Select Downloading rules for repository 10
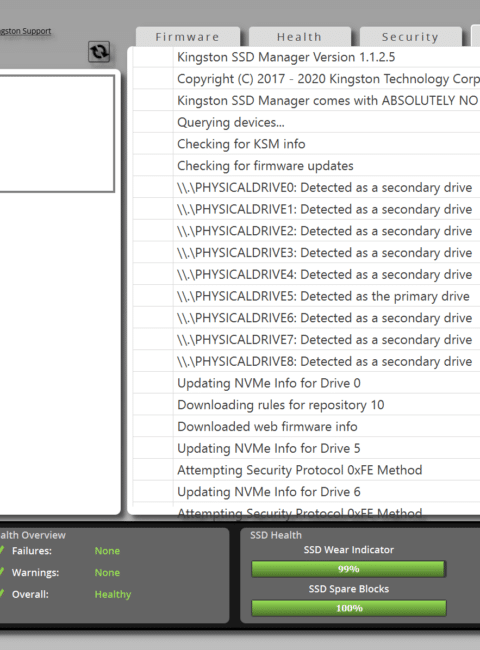Viewport: 480px width, 650px height. [306, 405]
